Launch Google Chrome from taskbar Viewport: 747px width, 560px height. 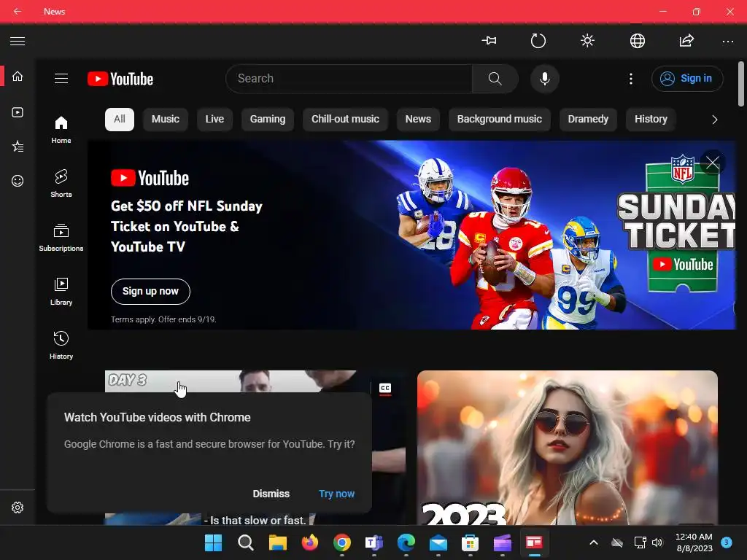(x=342, y=542)
